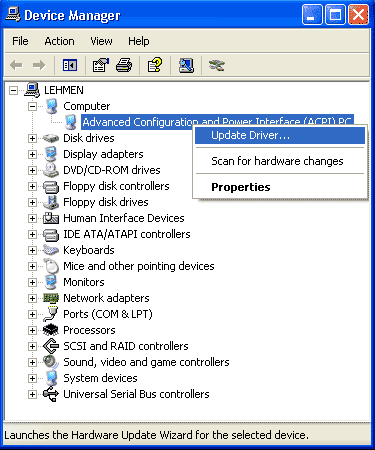Expand the Keyboards node
The image size is (375, 450).
coord(32,250)
